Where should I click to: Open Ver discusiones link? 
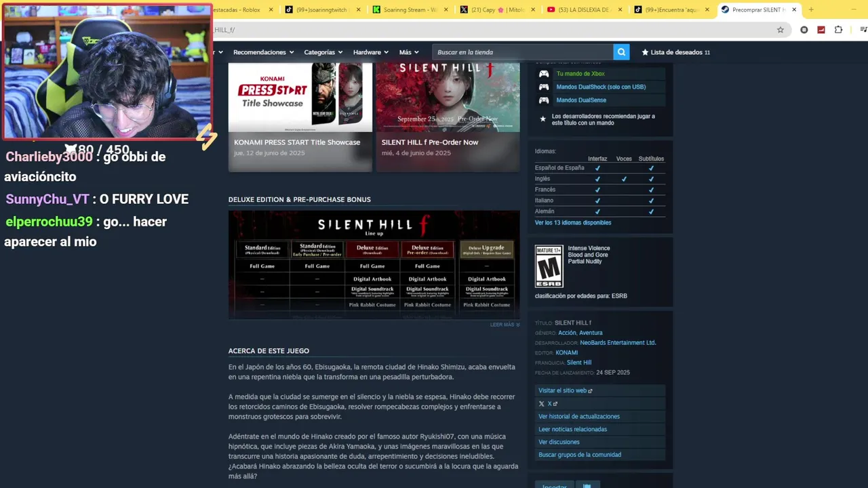[559, 442]
